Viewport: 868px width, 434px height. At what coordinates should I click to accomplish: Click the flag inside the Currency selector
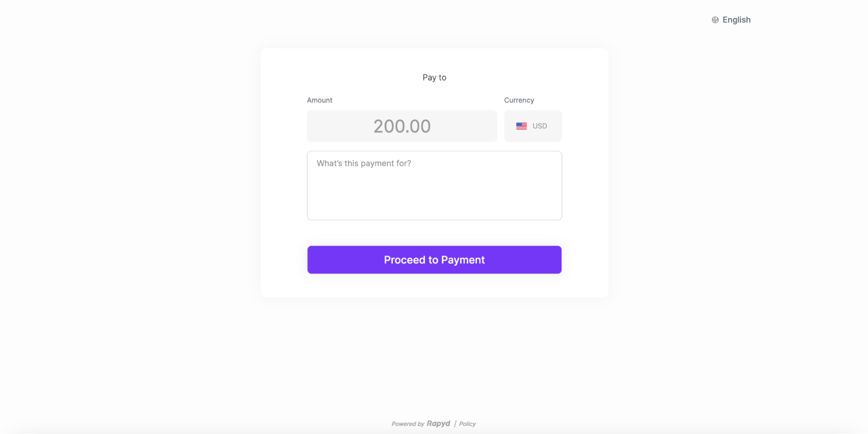tap(521, 126)
